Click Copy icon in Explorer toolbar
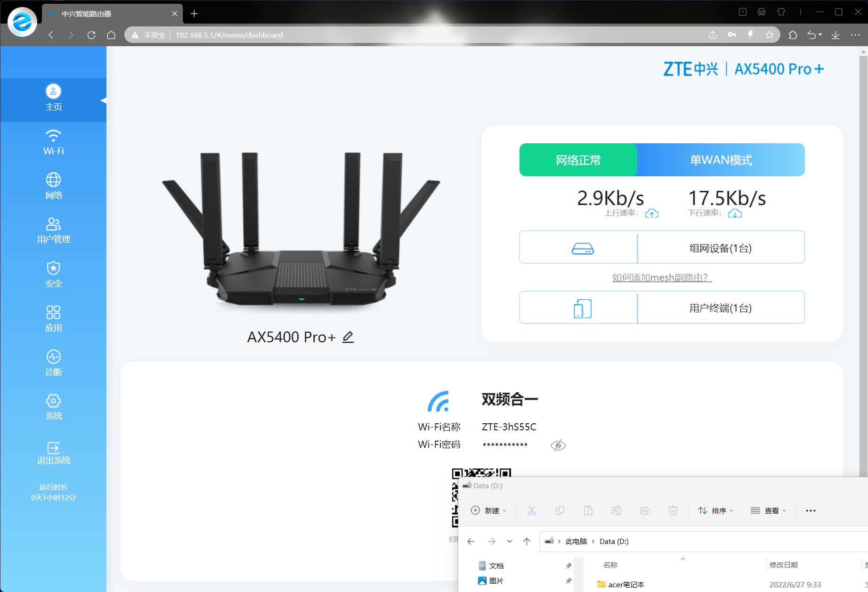Screen dimensions: 868x592 tap(560, 510)
